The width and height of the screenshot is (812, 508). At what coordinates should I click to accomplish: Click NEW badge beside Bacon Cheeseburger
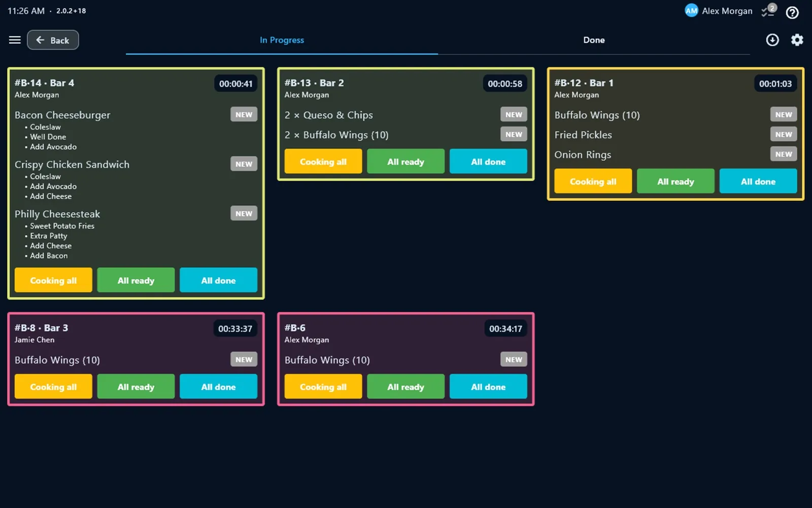point(244,114)
